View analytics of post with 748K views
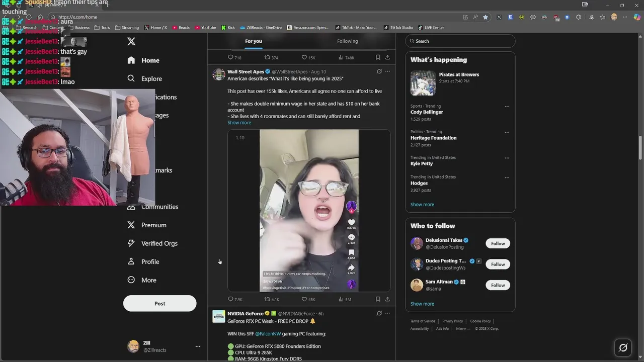 click(346, 58)
